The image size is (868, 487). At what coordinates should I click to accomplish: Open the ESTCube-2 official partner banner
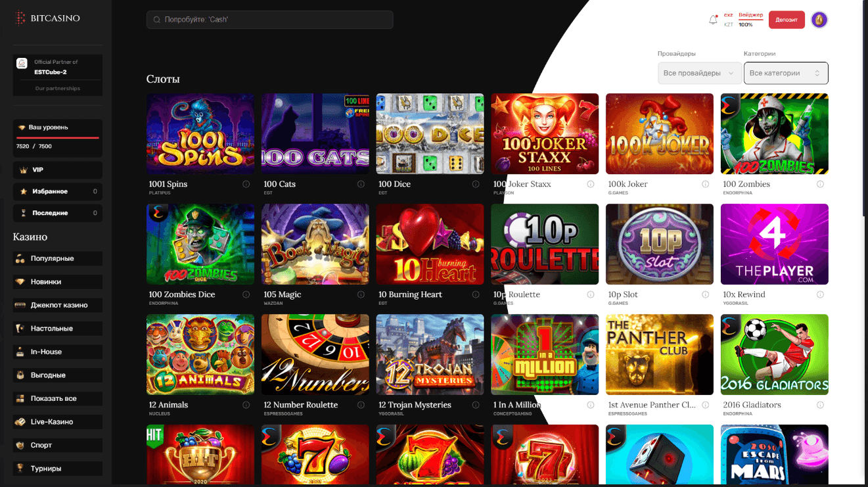coord(58,67)
